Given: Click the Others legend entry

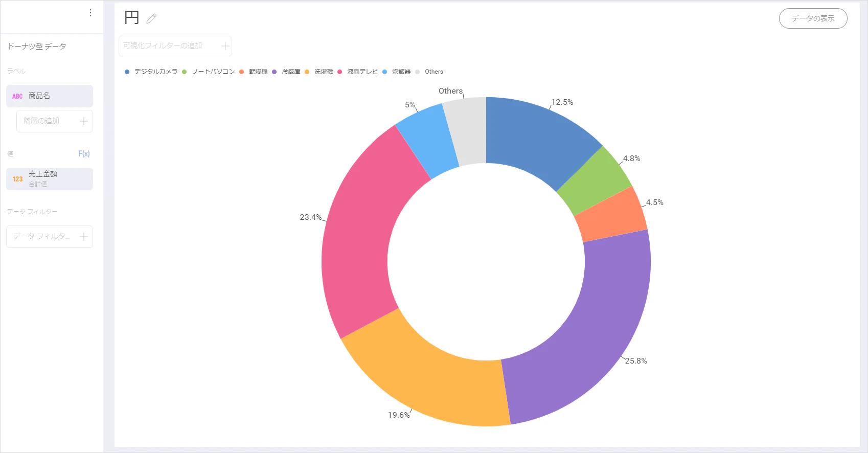Looking at the screenshot, I should 429,72.
